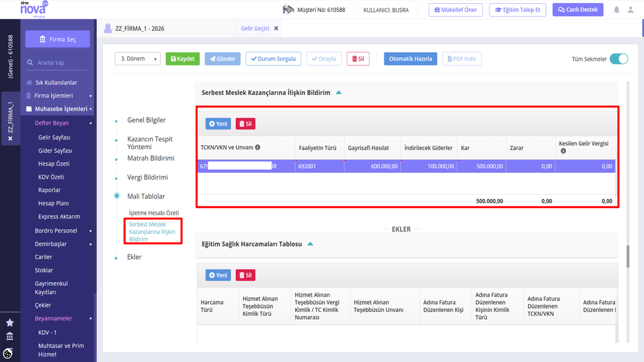
Task: Open Gelir Sayfası in the sidebar
Action: [x=54, y=138]
